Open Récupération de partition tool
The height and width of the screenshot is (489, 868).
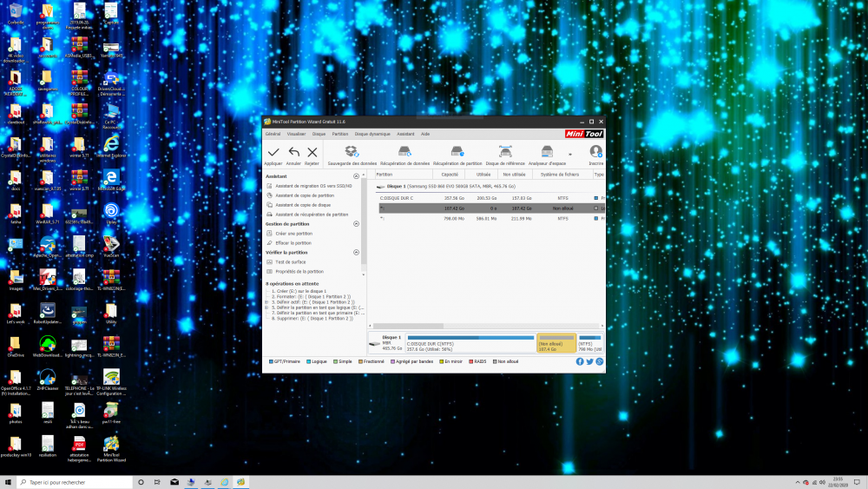tap(457, 153)
